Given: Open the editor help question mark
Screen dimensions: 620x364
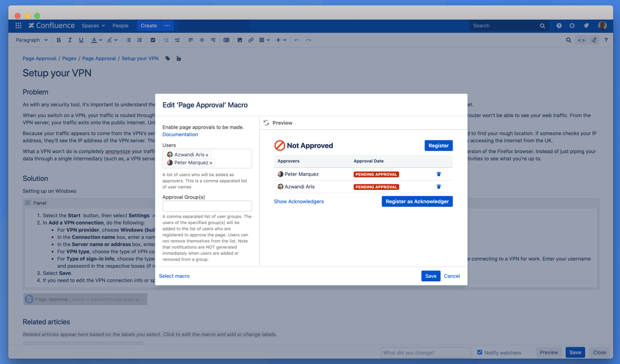Looking at the screenshot, I should (x=606, y=40).
